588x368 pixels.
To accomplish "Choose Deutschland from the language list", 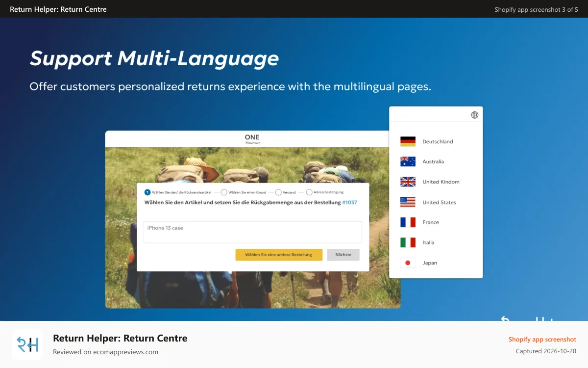I will click(438, 141).
